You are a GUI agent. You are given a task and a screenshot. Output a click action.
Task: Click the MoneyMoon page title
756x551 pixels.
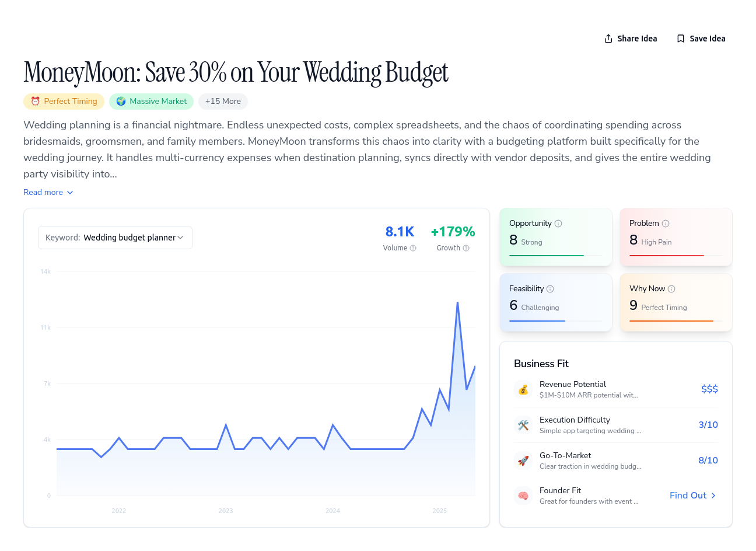pyautogui.click(x=236, y=72)
